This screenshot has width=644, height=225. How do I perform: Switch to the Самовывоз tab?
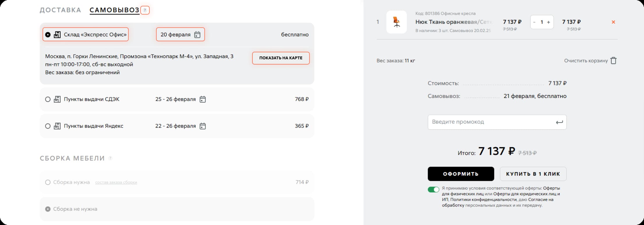click(114, 10)
